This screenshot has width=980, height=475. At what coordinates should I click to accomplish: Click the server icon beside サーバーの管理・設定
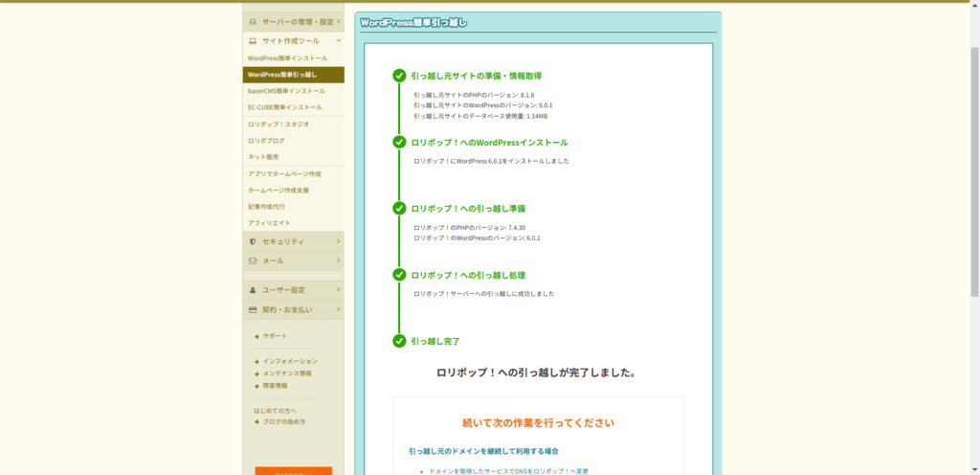[253, 22]
